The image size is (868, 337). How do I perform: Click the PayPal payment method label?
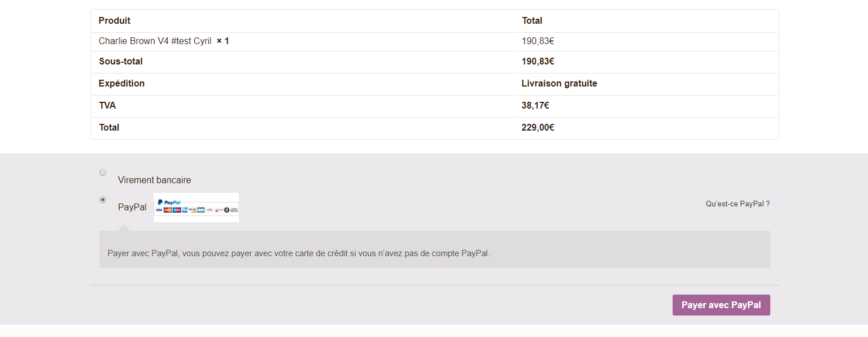click(x=132, y=208)
